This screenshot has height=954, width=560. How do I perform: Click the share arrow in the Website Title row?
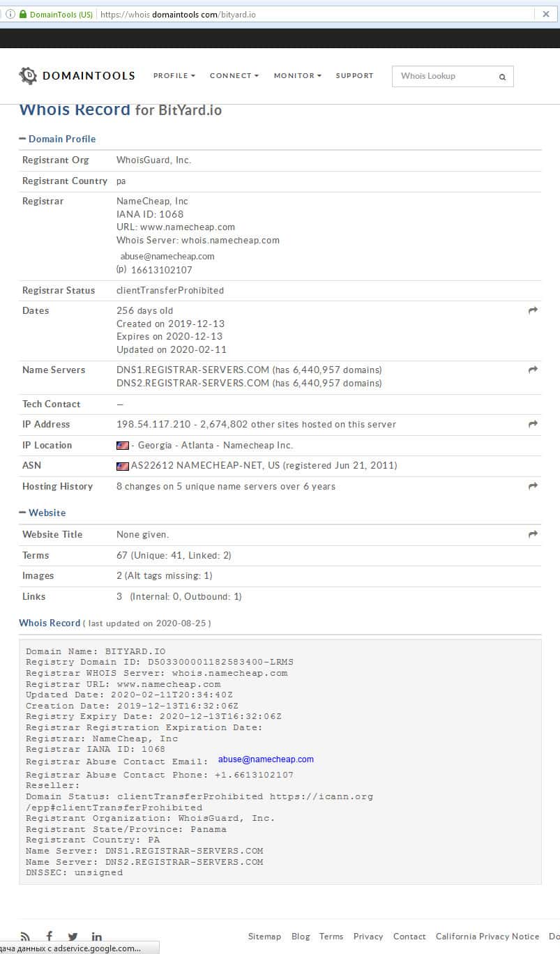[533, 534]
